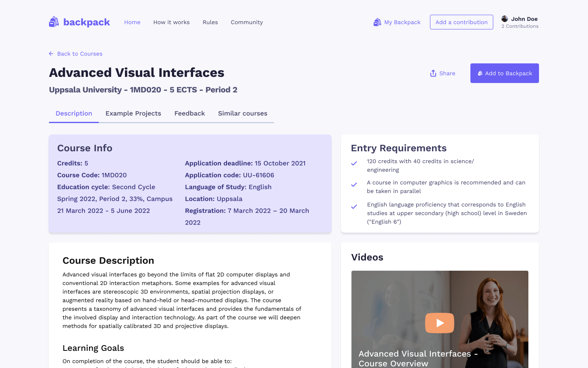588x368 pixels.
Task: Click checkmark beside English proficiency requirement
Action: pos(354,207)
